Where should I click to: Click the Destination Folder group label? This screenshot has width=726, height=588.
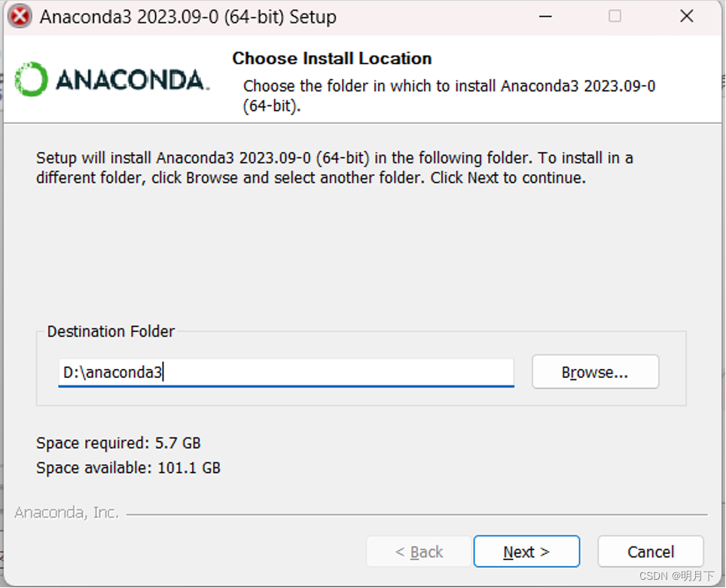[x=110, y=331]
